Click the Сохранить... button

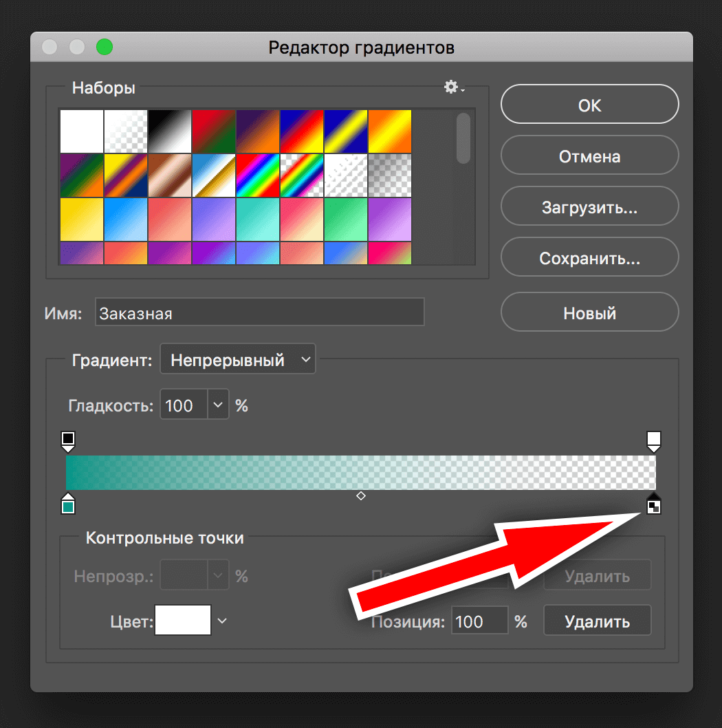click(x=589, y=259)
